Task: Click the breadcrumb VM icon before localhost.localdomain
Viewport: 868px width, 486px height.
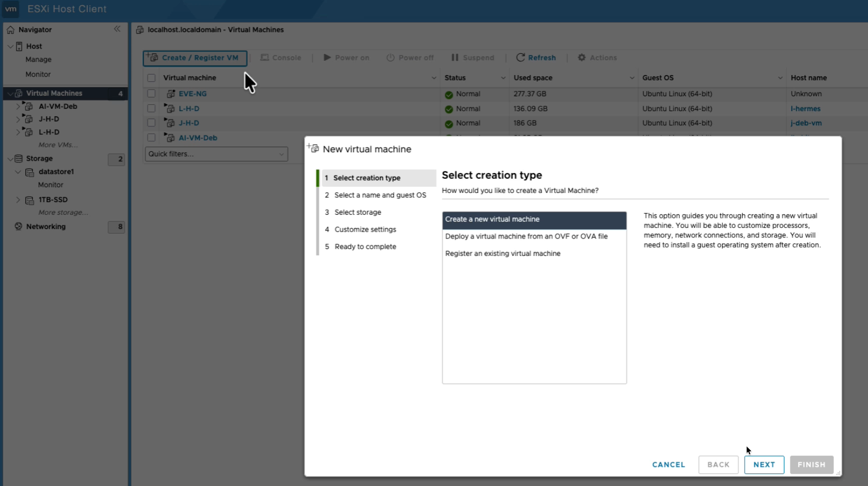Action: [140, 30]
